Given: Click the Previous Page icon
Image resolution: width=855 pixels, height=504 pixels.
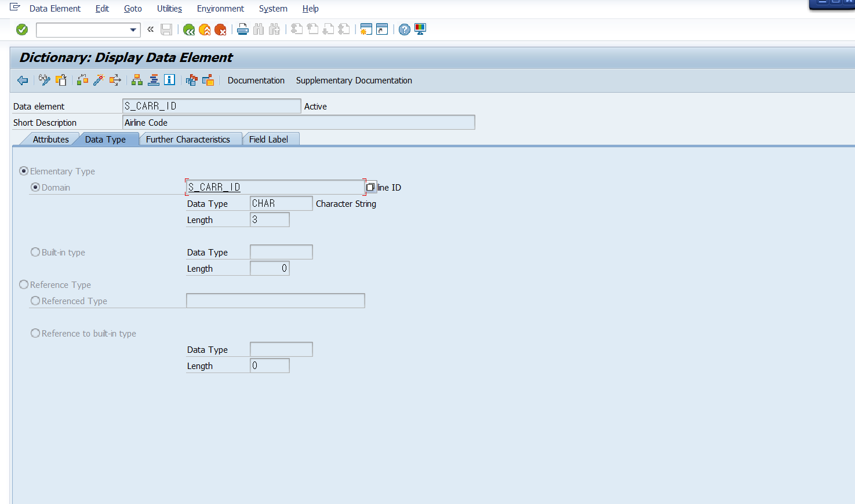Looking at the screenshot, I should click(x=312, y=29).
